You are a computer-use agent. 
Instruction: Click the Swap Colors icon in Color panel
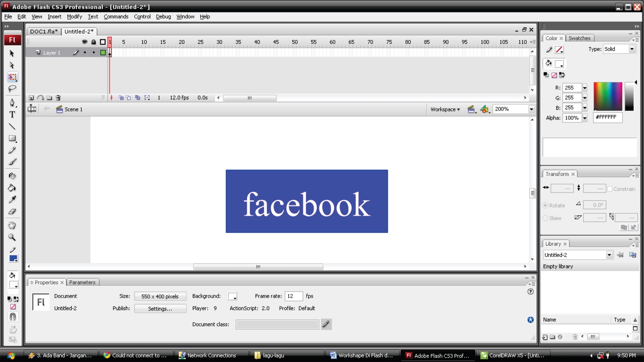click(x=562, y=75)
